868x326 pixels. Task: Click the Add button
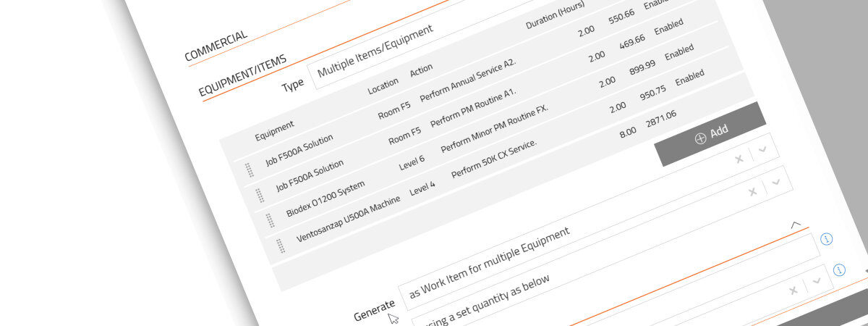(710, 133)
